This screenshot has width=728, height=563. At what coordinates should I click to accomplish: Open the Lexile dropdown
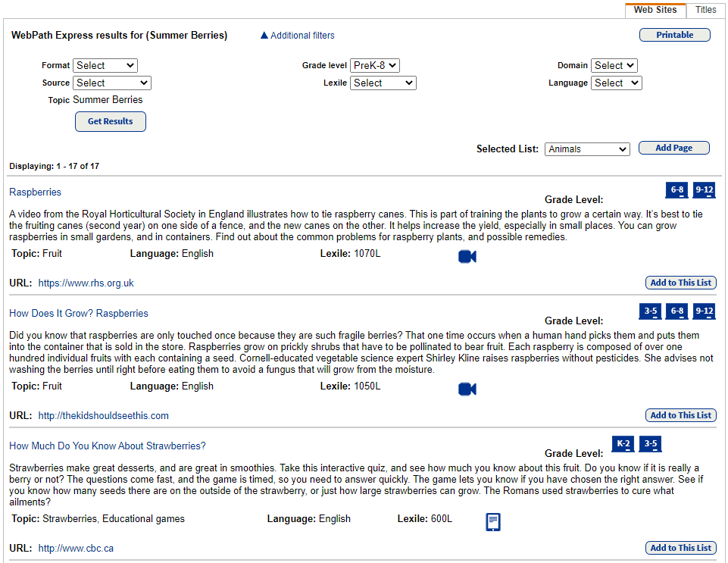pyautogui.click(x=383, y=83)
